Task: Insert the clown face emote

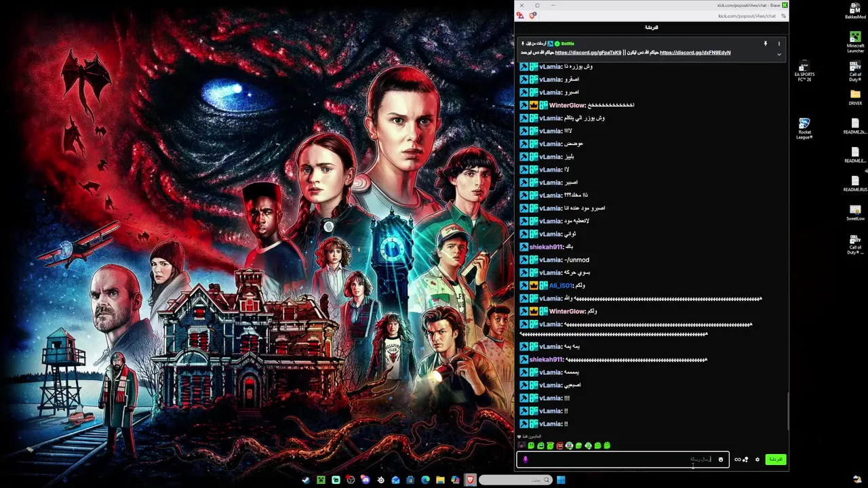Action: coord(570,445)
